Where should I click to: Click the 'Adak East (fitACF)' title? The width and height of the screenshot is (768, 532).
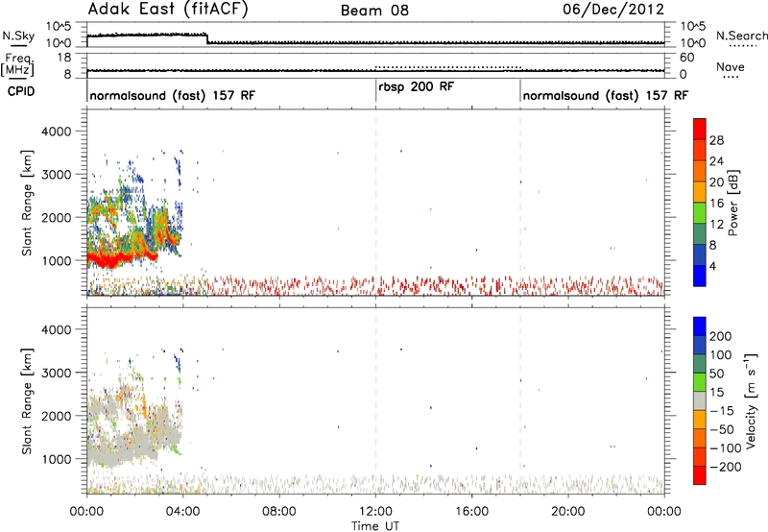point(168,10)
